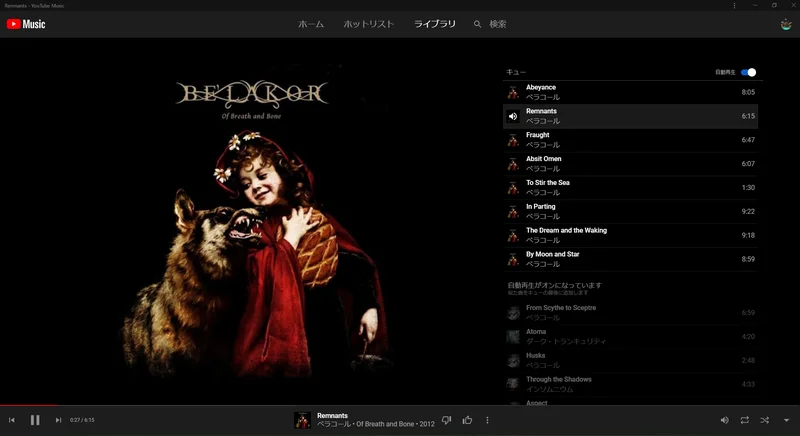This screenshot has width=800, height=436.
Task: Open the account avatar menu
Action: coord(786,24)
